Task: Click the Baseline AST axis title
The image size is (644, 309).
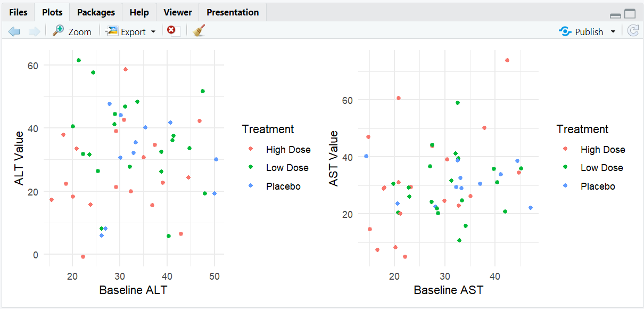Action: tap(448, 290)
